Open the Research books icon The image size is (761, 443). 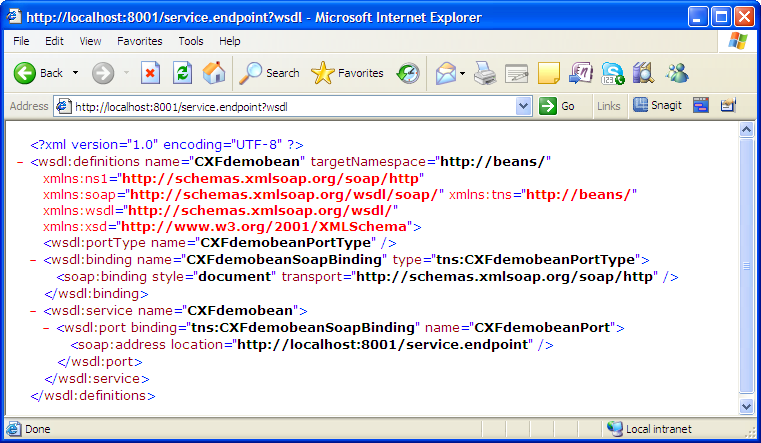tap(644, 73)
